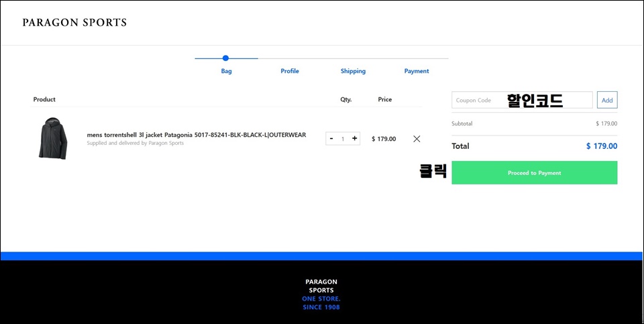Jump to the Payment step
This screenshot has width=644, height=324.
coord(417,71)
